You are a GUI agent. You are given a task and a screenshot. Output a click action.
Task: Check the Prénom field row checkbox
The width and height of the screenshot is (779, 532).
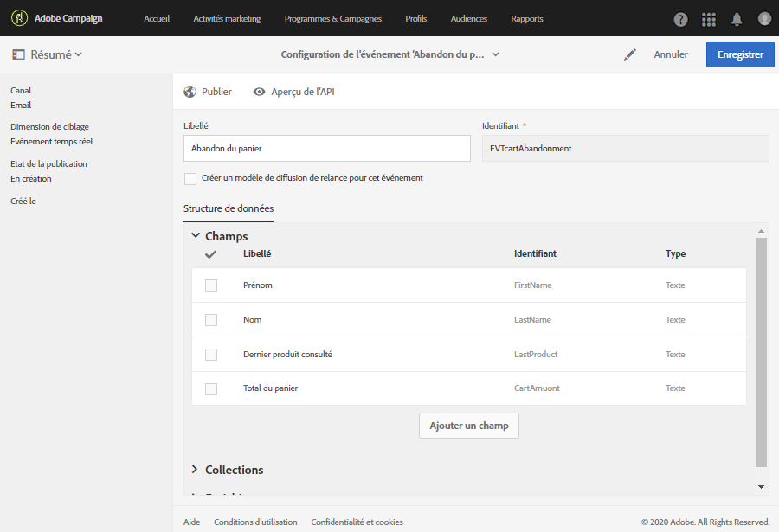pyautogui.click(x=211, y=285)
